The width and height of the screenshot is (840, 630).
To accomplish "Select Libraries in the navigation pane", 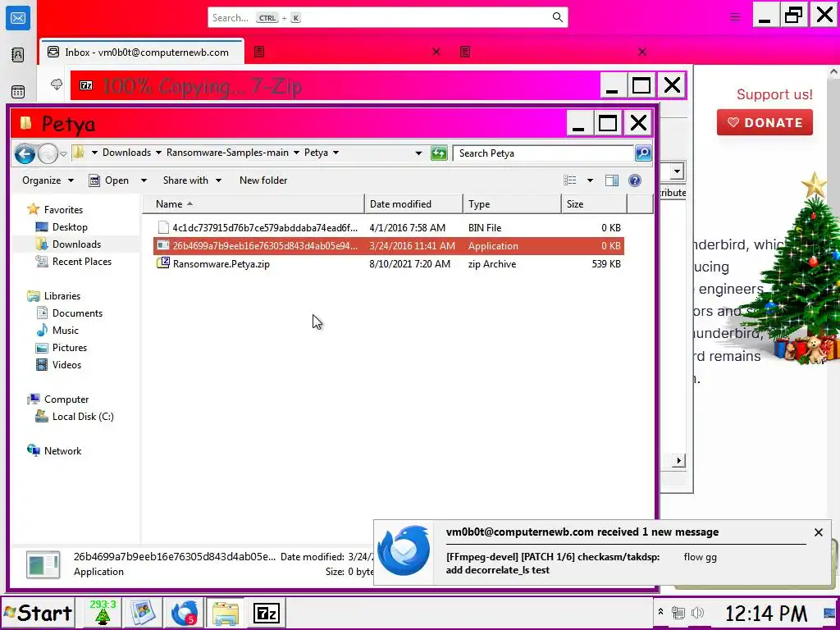I will tap(62, 295).
